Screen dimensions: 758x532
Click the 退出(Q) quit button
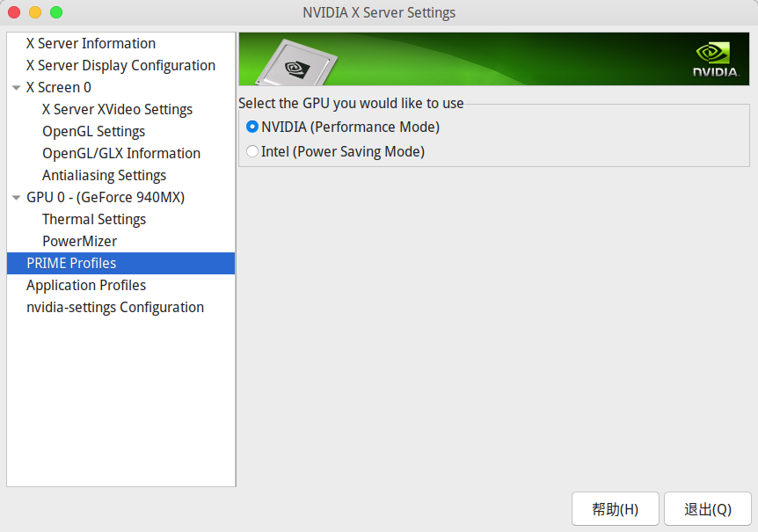click(707, 509)
